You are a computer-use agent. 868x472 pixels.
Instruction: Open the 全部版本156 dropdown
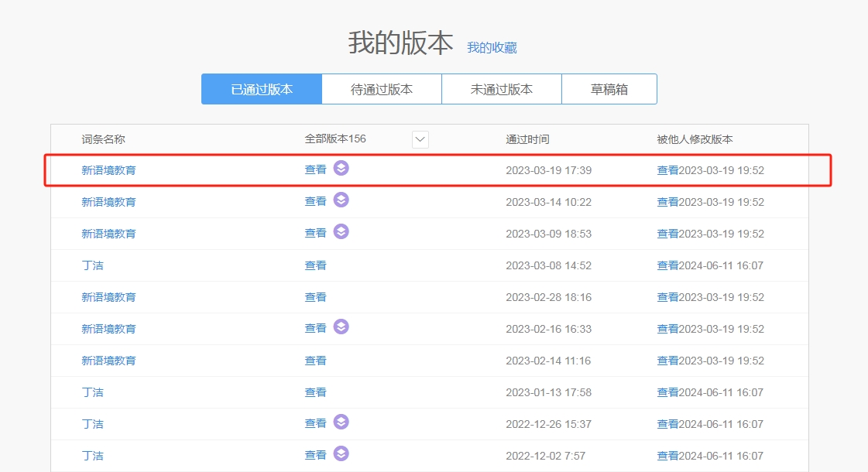[420, 139]
